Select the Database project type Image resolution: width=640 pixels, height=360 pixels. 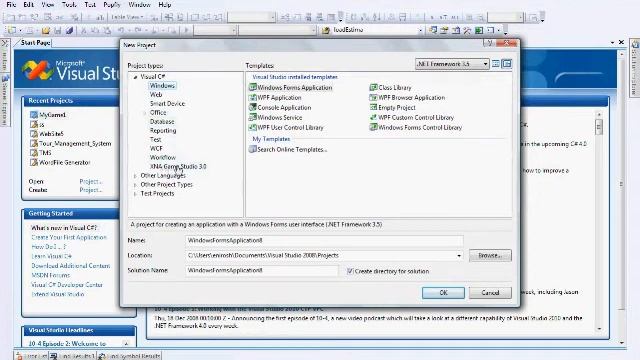tap(162, 122)
